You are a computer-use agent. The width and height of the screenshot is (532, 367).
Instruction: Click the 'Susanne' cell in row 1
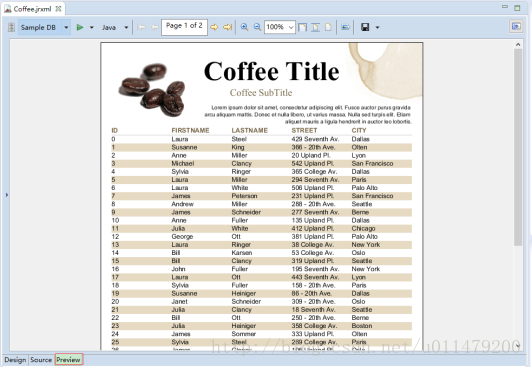coord(184,147)
